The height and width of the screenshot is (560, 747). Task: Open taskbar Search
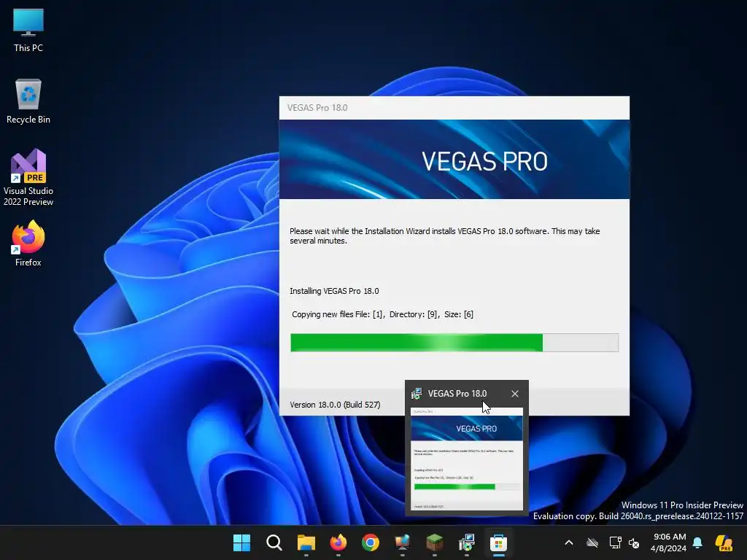click(274, 542)
